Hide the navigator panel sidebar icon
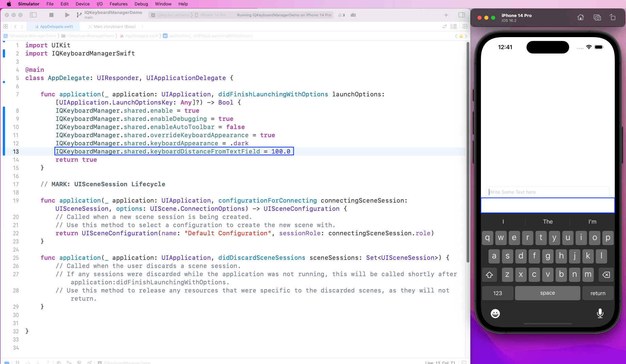 click(x=33, y=15)
